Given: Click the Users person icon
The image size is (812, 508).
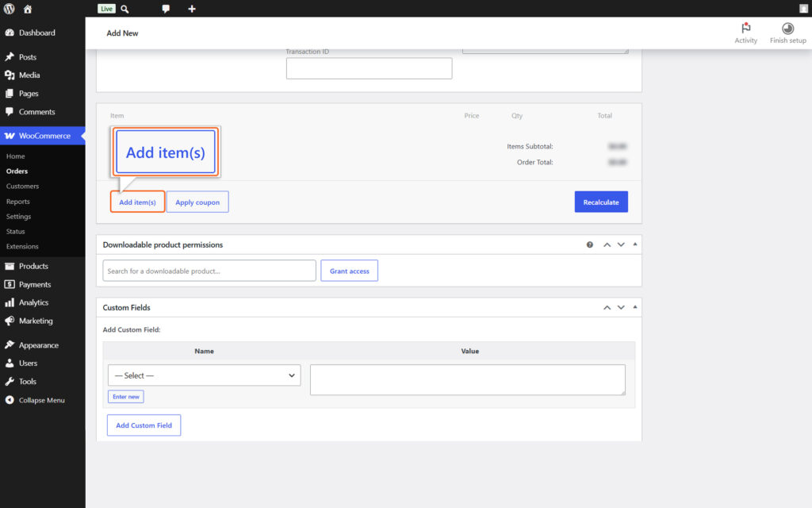Looking at the screenshot, I should tap(10, 364).
